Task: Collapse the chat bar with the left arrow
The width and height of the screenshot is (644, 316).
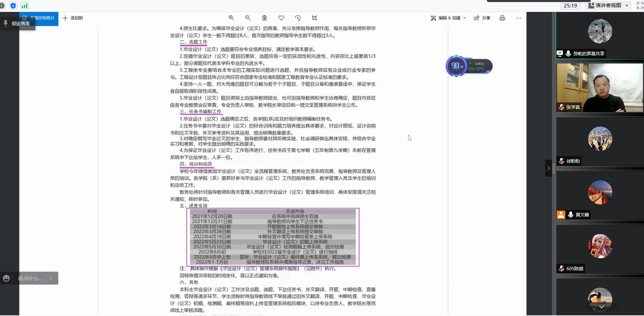Action: click(x=51, y=278)
